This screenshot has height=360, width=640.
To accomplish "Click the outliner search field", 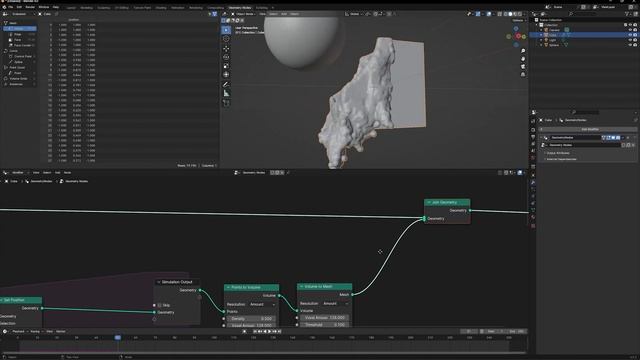I will [x=584, y=14].
